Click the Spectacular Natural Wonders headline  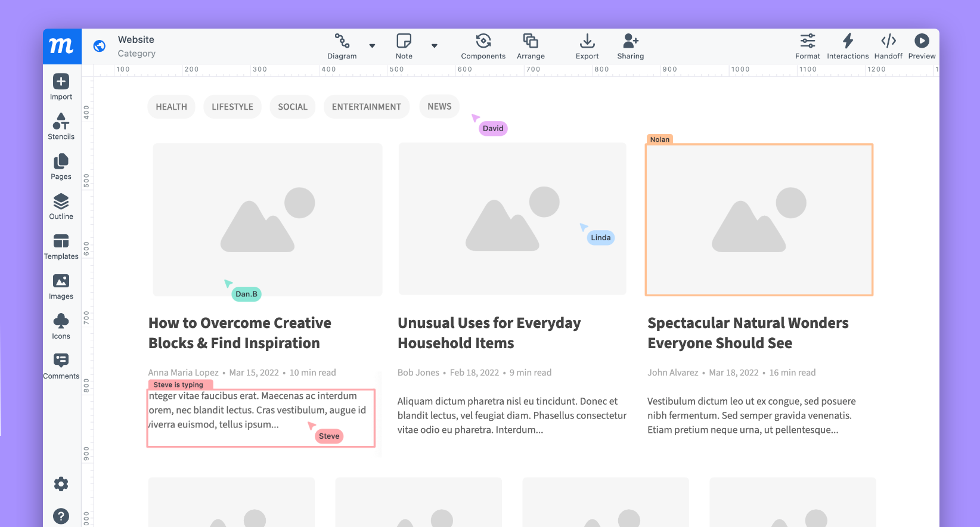[x=748, y=333]
